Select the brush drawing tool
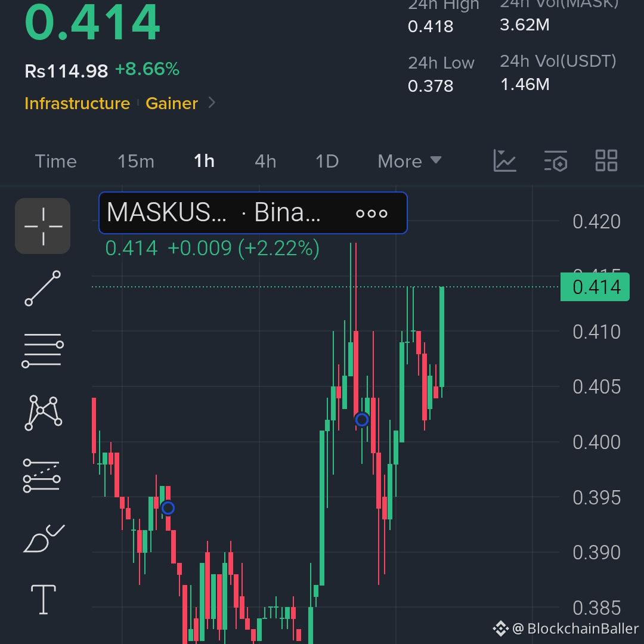Viewport: 644px width, 644px height. point(44,538)
